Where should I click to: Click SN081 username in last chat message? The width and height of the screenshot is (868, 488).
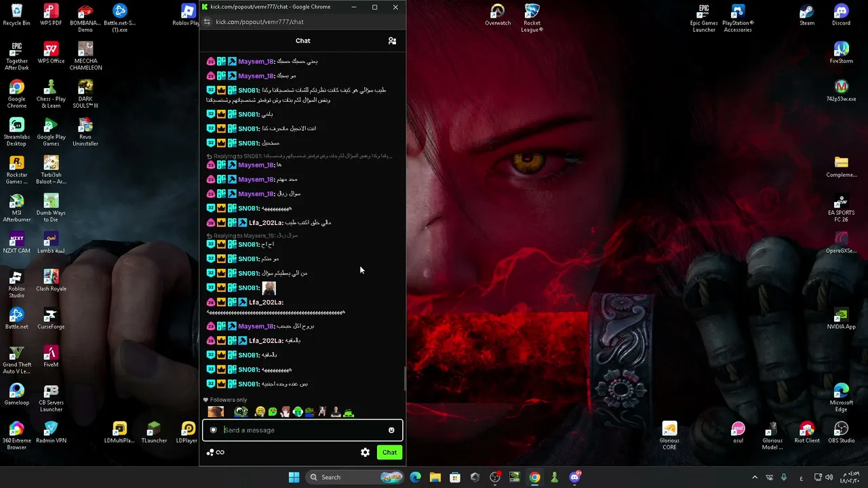(248, 384)
